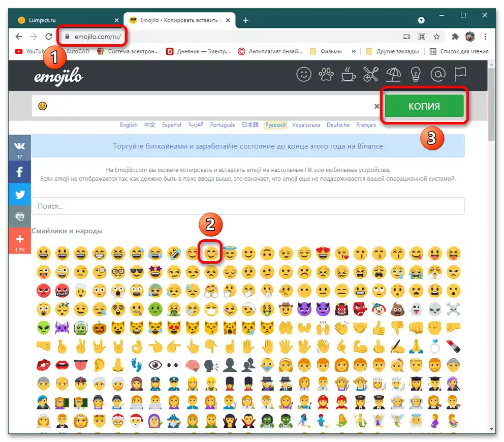504x442 pixels.
Task: Click the print sidebar button
Action: pyautogui.click(x=20, y=216)
